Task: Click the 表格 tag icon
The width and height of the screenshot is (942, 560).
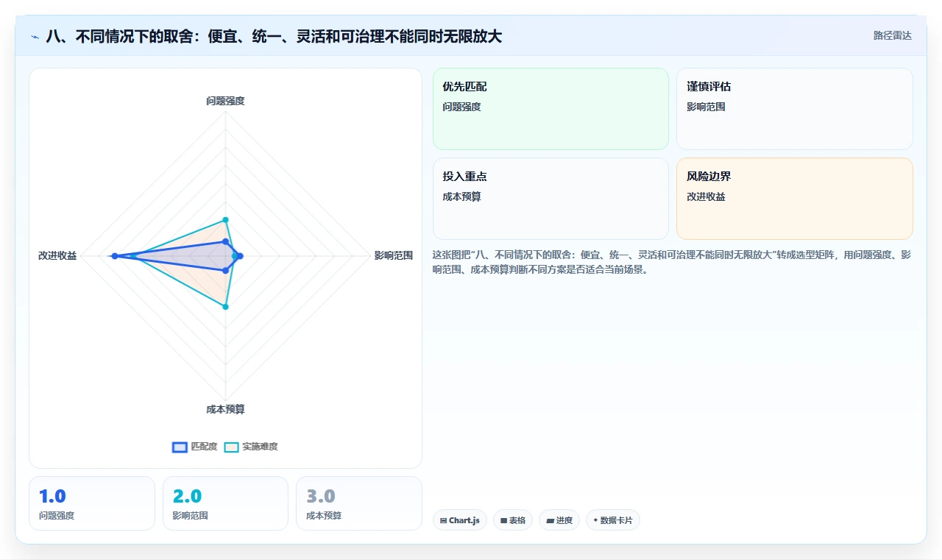Action: coord(503,520)
